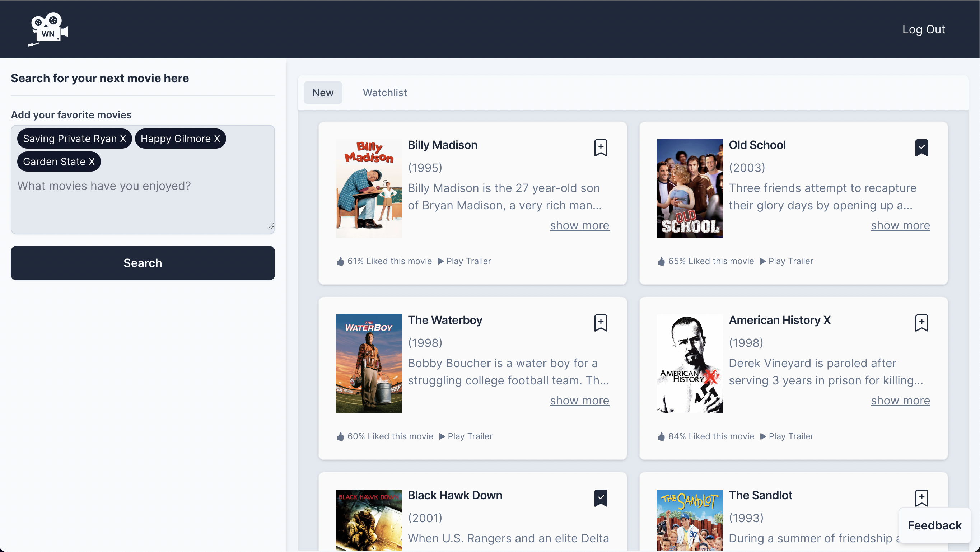980x552 pixels.
Task: Click the checkmark watchlist icon on Old School
Action: pyautogui.click(x=921, y=148)
